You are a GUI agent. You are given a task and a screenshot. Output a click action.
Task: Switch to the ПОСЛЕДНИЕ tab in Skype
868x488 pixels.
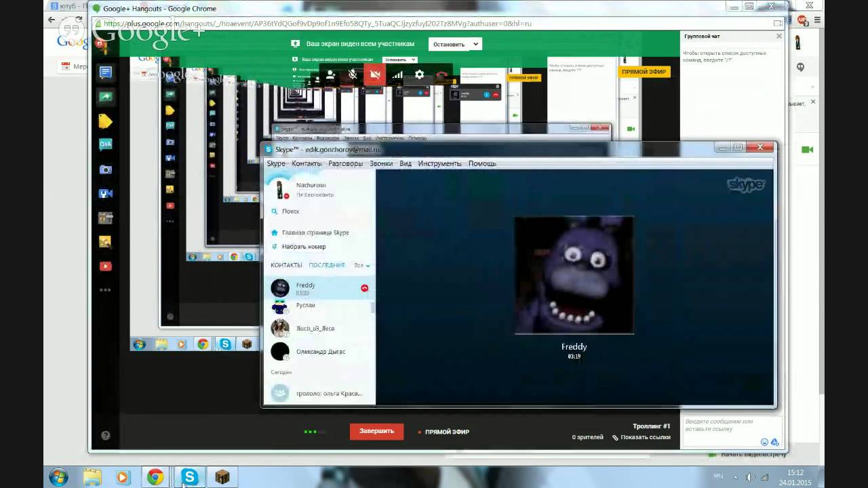[327, 265]
